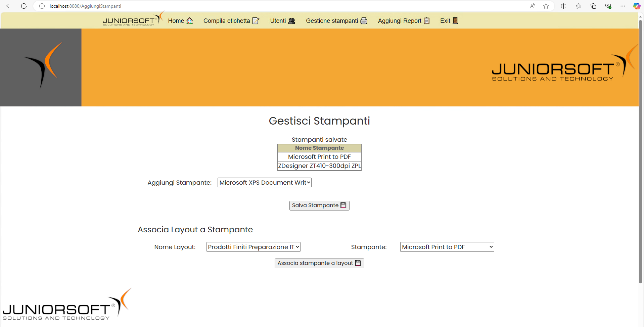Click the Stampanti salvate caption
Screen dimensions: 644x327
319,140
